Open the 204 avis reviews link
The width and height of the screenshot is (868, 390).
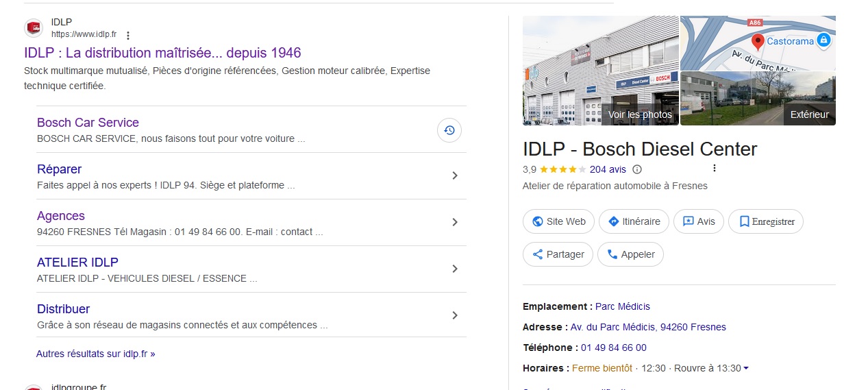point(608,169)
